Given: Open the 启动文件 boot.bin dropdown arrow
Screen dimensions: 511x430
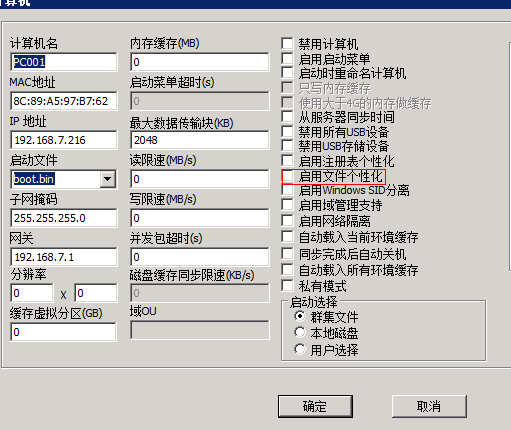Looking at the screenshot, I should (x=107, y=179).
